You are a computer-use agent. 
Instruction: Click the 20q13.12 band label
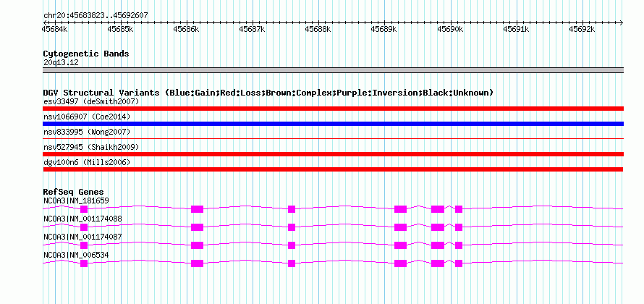(x=61, y=63)
